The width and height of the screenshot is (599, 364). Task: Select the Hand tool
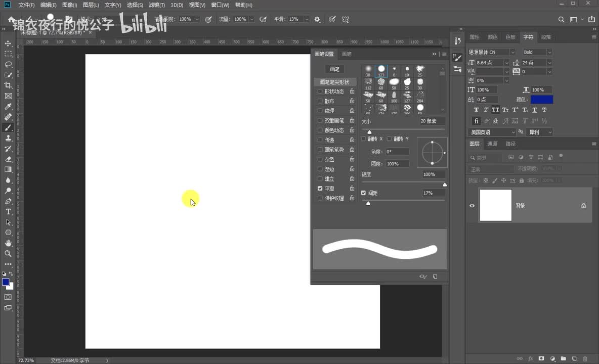click(8, 243)
